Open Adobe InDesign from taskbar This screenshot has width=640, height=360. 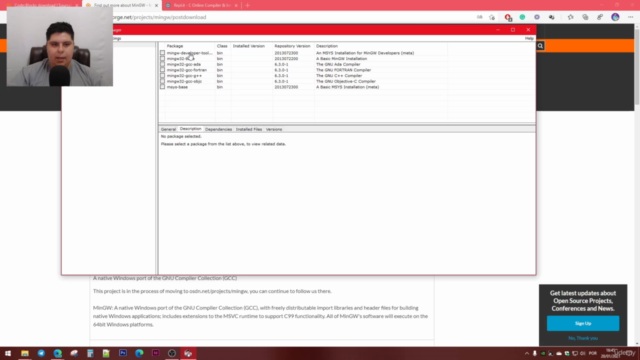pyautogui.click(x=156, y=353)
